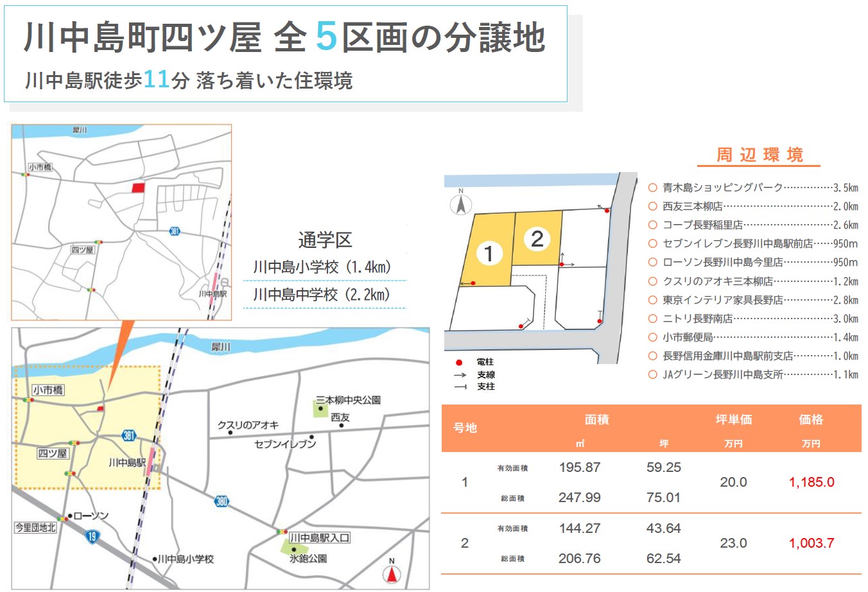Click the 電柱 red dot legend symbol
Screen dimensions: 868x592
[459, 363]
